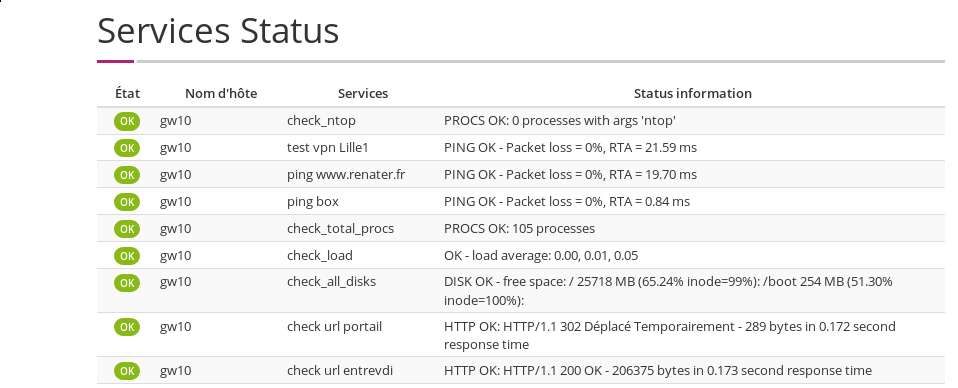Click the OK badge for test vpn Lille1
The width and height of the screenshot is (958, 388).
click(x=127, y=148)
